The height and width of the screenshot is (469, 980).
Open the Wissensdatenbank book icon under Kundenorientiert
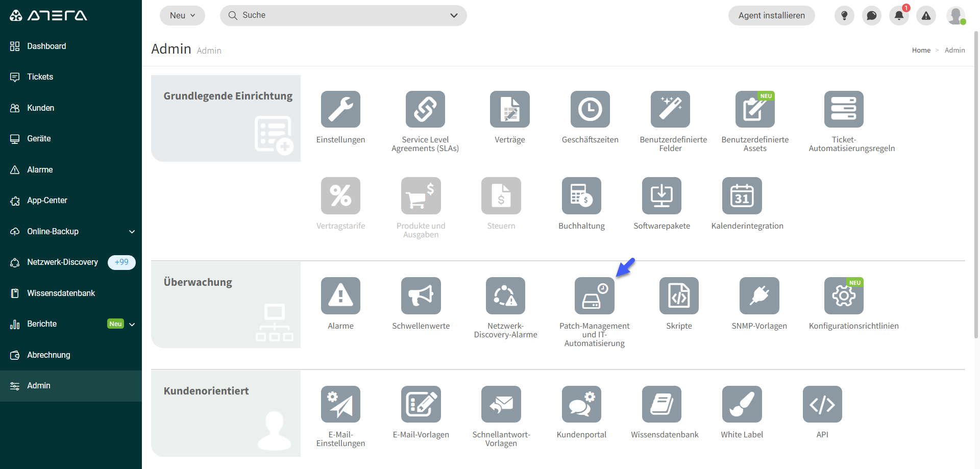661,404
